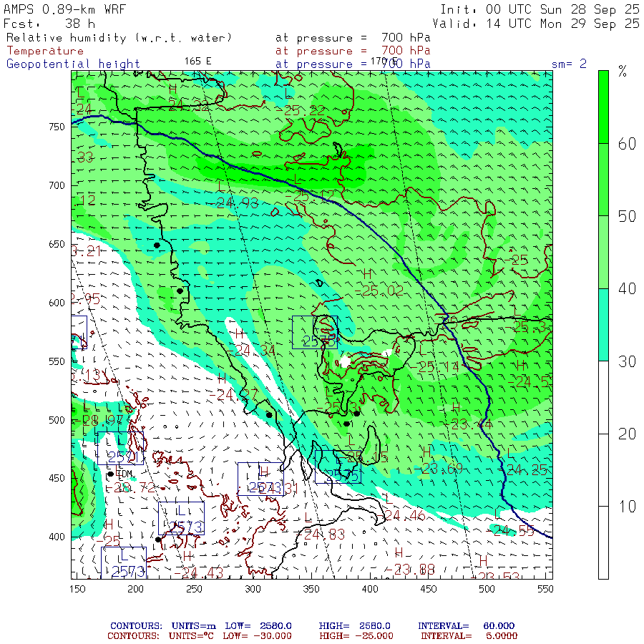Click the station dot beside the EDM label
The height and width of the screenshot is (644, 644).
pyautogui.click(x=110, y=474)
